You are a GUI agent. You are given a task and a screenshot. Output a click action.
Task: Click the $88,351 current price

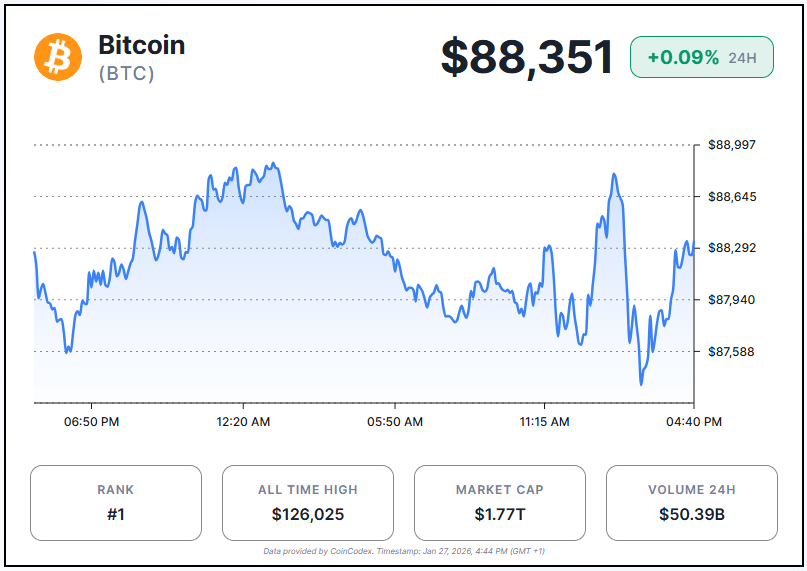click(527, 57)
